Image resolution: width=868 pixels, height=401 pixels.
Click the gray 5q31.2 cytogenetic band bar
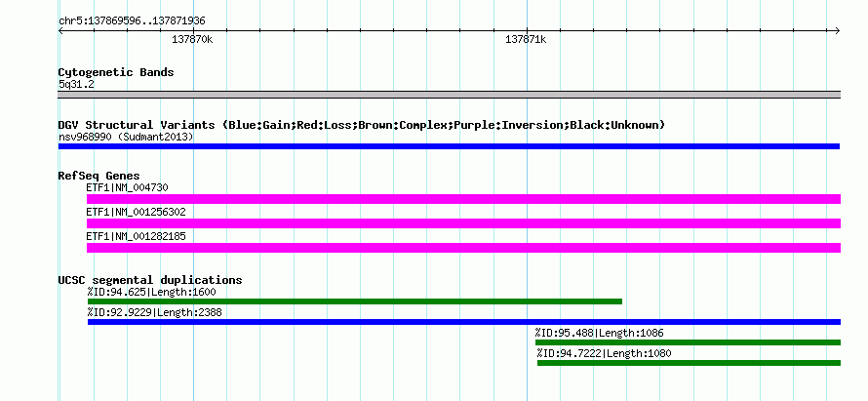[x=449, y=95]
